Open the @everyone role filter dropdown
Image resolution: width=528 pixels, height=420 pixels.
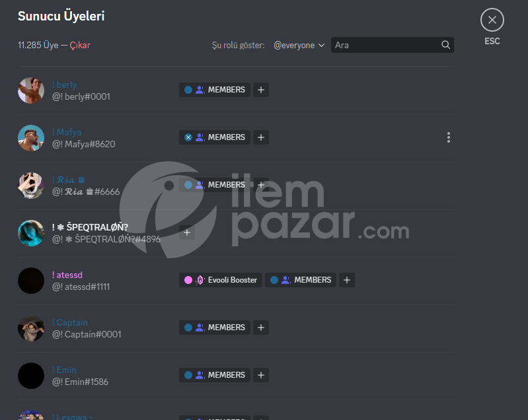point(299,45)
